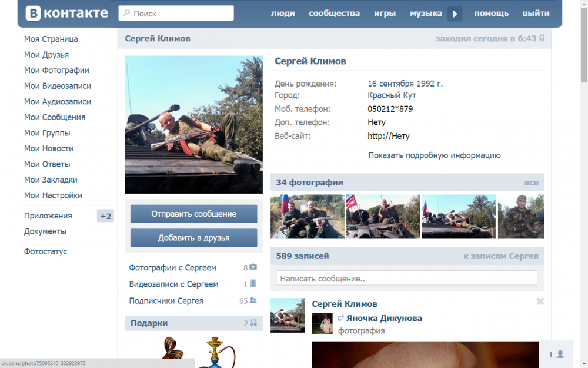
Task: Open Мои Ответы in the sidebar
Action: tap(47, 164)
